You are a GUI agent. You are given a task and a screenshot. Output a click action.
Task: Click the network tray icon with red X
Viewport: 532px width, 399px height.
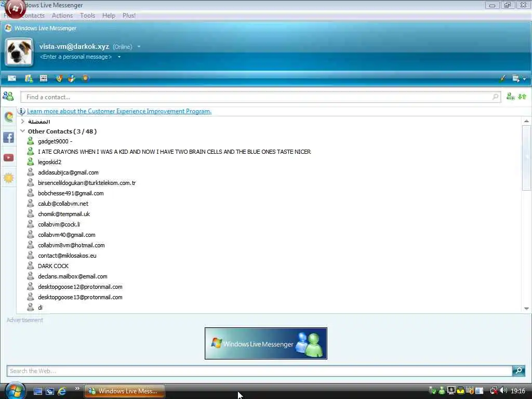coord(494,391)
